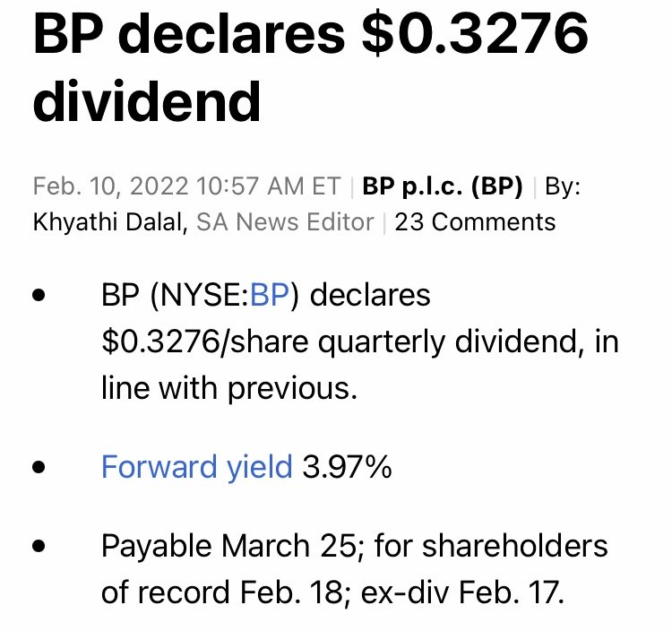Open the BP p.l.c. (BP) ticker link

(x=443, y=186)
